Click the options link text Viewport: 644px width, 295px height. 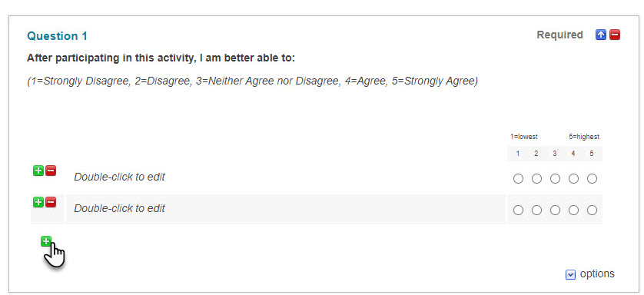point(597,274)
